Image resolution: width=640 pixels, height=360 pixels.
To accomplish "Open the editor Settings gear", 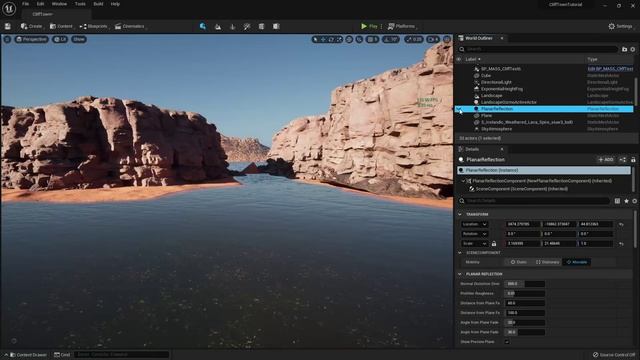I will [620, 26].
